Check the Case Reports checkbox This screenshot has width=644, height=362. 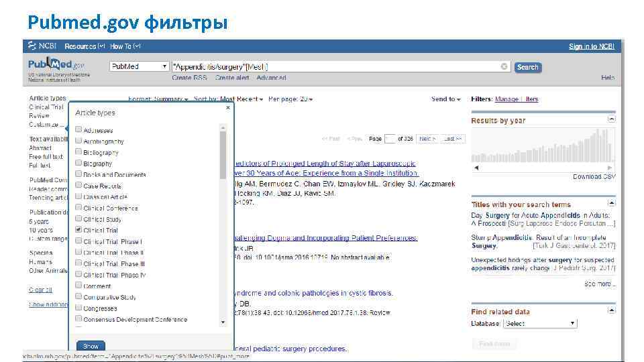[x=78, y=185]
